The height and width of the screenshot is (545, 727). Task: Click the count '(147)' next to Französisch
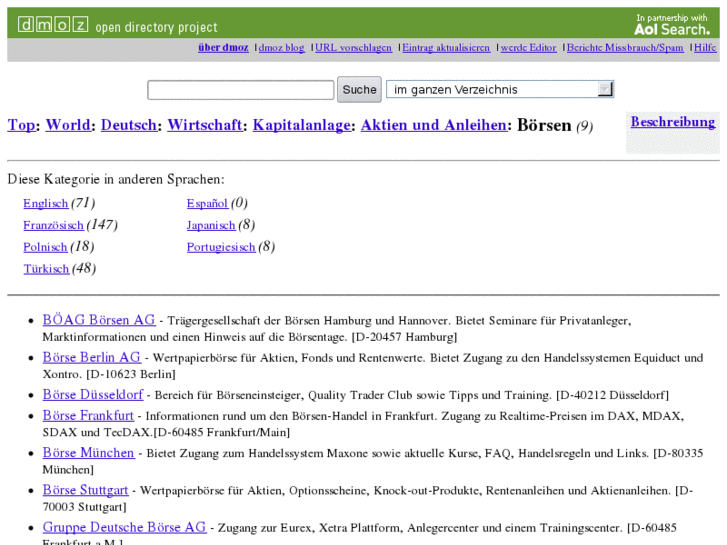[102, 225]
